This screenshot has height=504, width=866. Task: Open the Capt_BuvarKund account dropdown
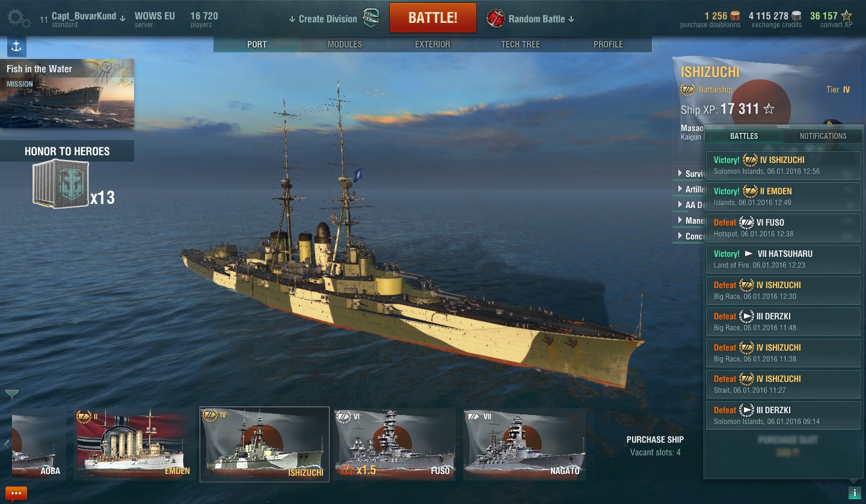[x=83, y=19]
